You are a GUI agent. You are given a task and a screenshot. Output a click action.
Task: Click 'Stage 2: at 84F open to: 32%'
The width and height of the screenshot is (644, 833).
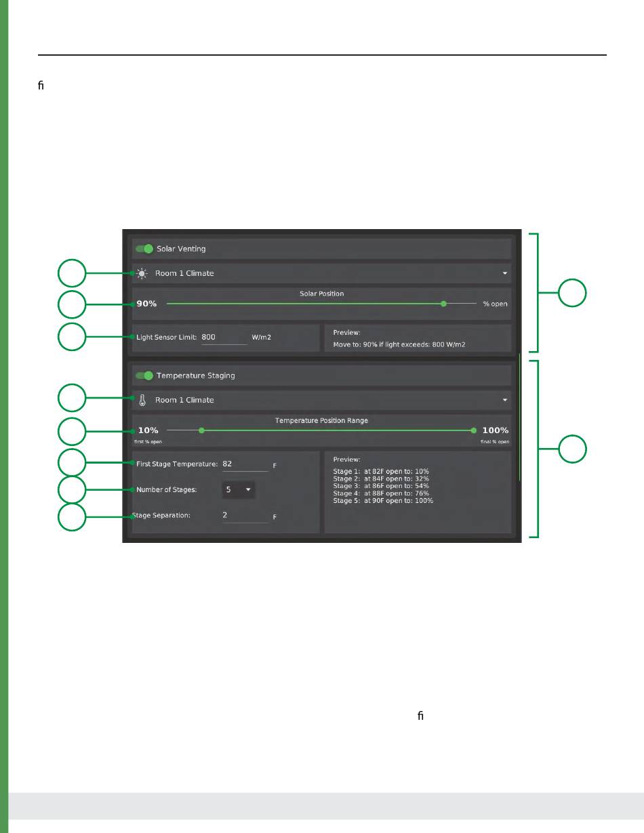381,479
